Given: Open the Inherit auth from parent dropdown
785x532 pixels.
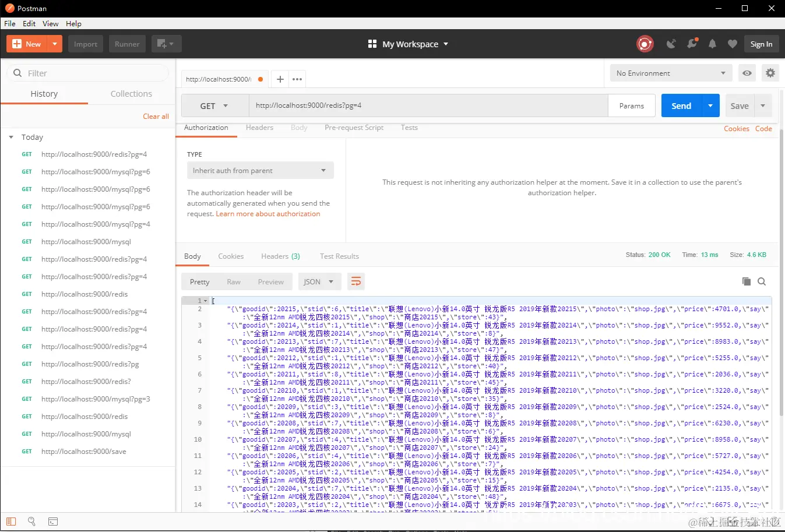Looking at the screenshot, I should [260, 171].
